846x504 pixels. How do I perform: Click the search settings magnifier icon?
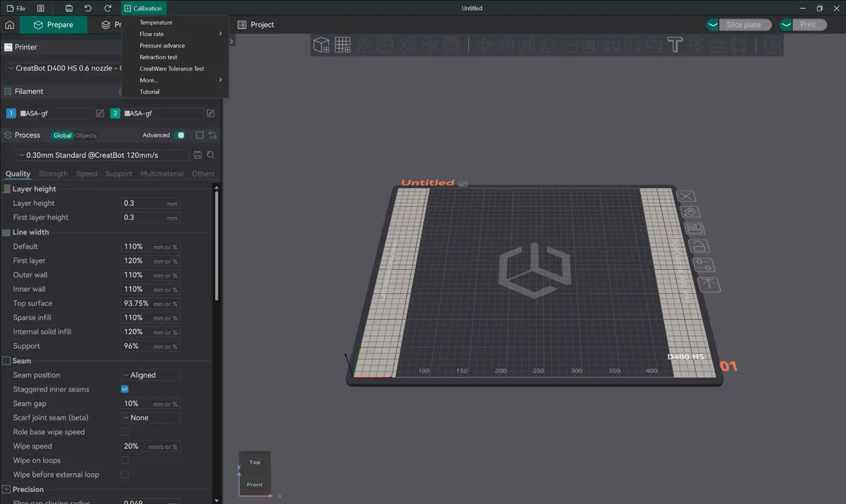click(x=210, y=155)
